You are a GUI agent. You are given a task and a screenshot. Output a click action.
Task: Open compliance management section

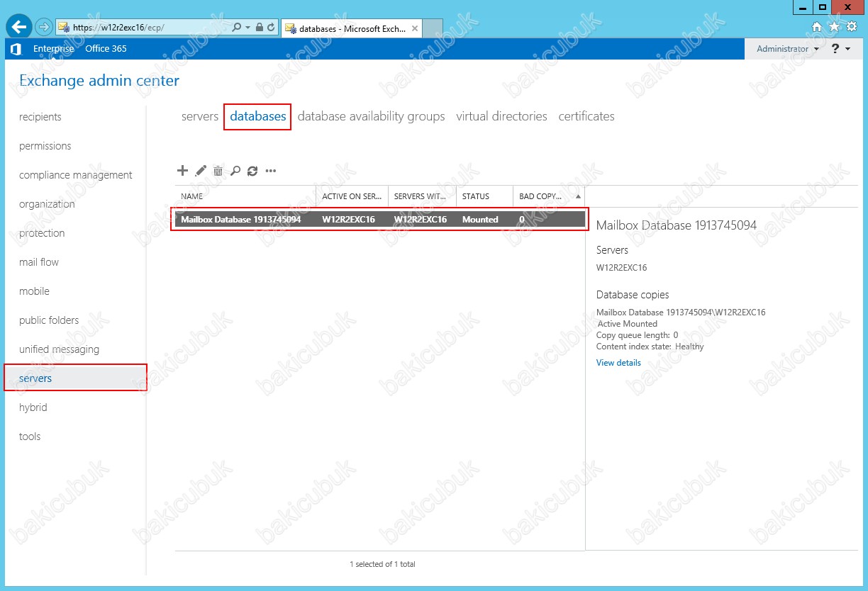(76, 175)
